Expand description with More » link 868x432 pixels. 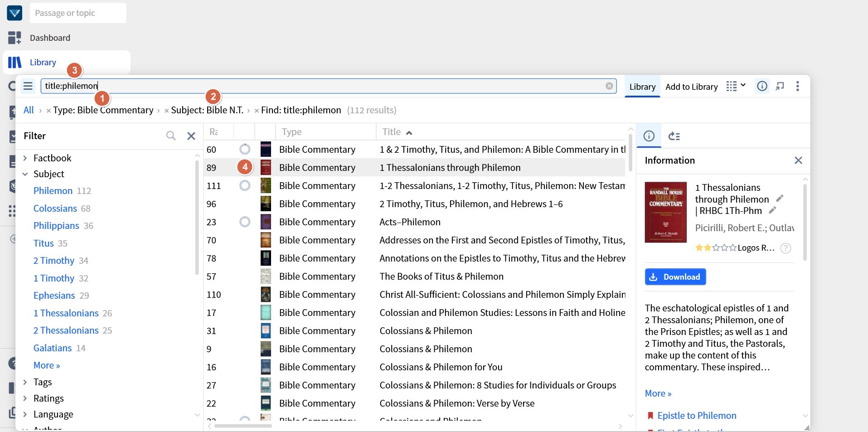click(x=658, y=393)
